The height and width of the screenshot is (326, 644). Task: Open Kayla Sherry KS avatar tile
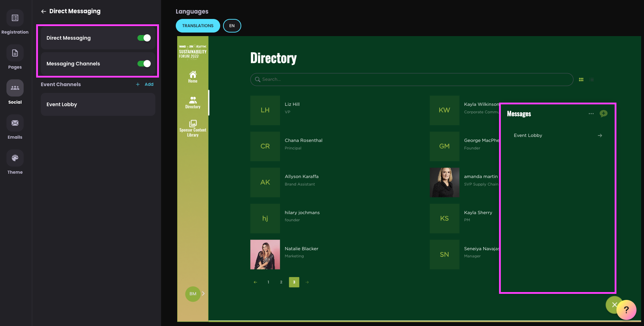tap(445, 218)
